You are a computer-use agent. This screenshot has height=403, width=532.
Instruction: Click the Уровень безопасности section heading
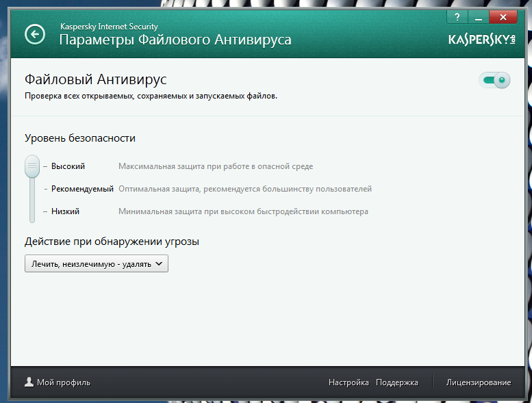[x=80, y=138]
